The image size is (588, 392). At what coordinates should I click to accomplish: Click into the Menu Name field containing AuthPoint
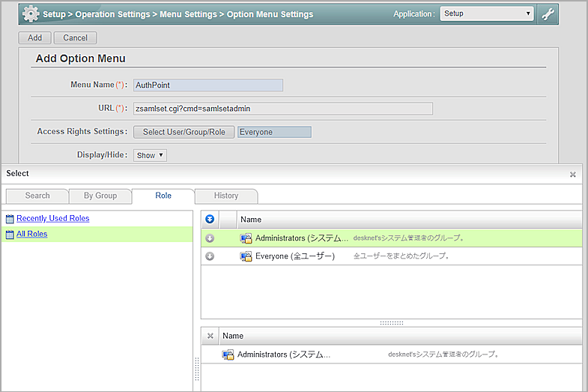click(x=207, y=85)
